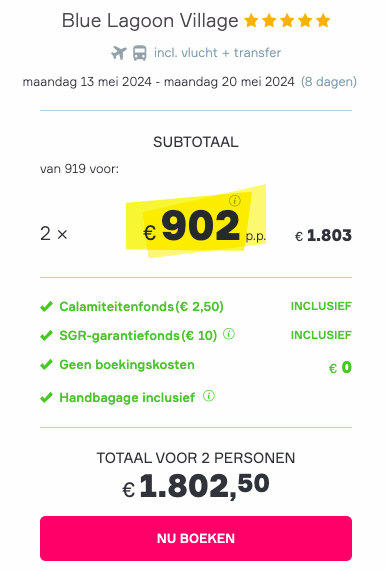385x571 pixels.
Task: Select 'incl. vlucht + transfer' text
Action: tap(217, 53)
